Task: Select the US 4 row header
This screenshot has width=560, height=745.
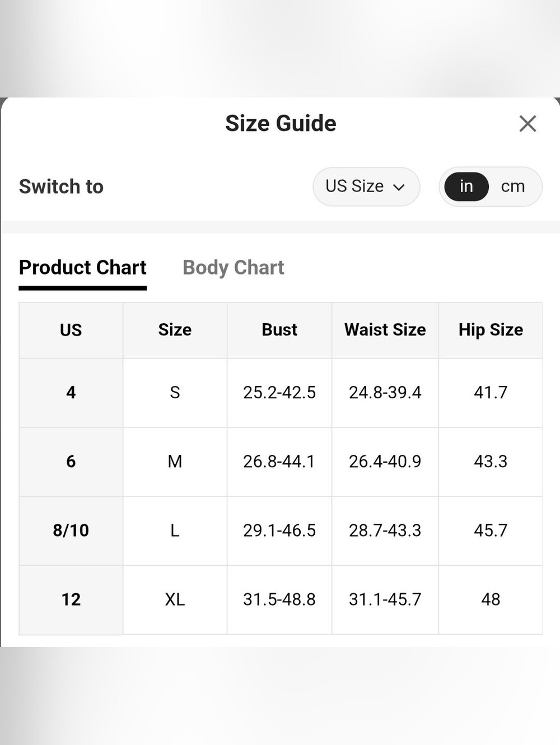Action: pyautogui.click(x=71, y=393)
